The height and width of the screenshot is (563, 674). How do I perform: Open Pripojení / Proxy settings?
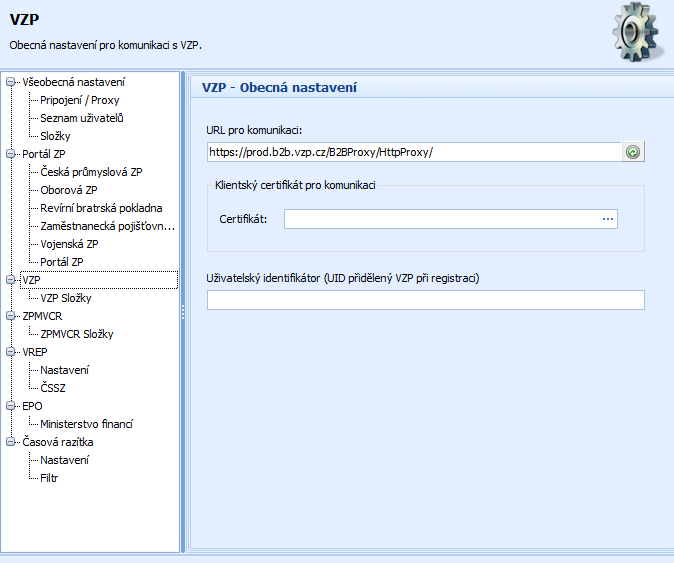(x=80, y=100)
